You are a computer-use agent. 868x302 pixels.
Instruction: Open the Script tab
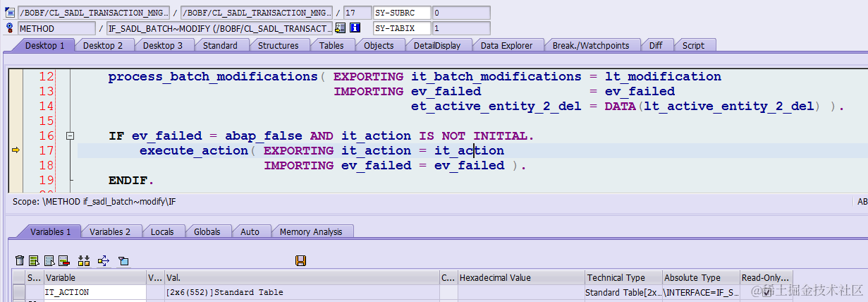point(693,45)
